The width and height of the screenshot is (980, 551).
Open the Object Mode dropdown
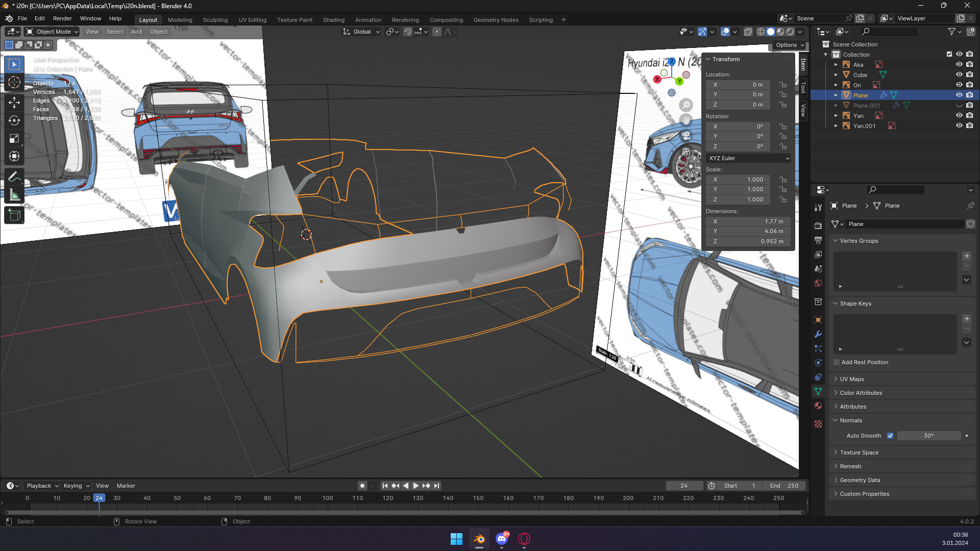click(x=52, y=32)
